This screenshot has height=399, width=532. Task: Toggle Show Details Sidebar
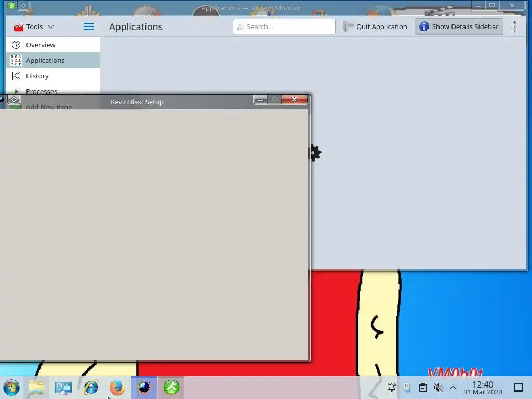pyautogui.click(x=459, y=26)
